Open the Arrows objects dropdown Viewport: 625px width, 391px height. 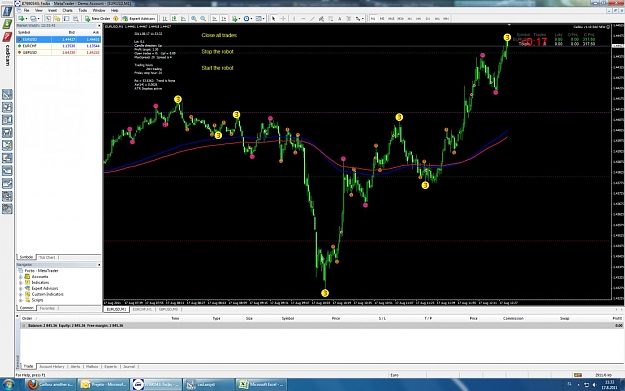tap(359, 18)
